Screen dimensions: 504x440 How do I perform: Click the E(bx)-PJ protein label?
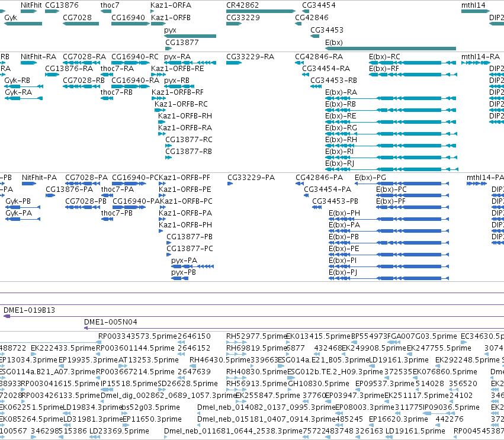click(343, 272)
